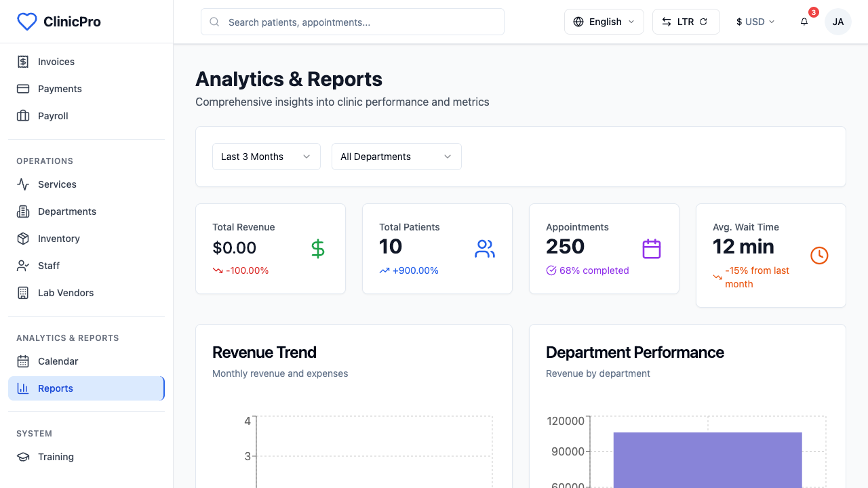
Task: Expand the All Departments filter dropdown
Action: [x=397, y=157]
